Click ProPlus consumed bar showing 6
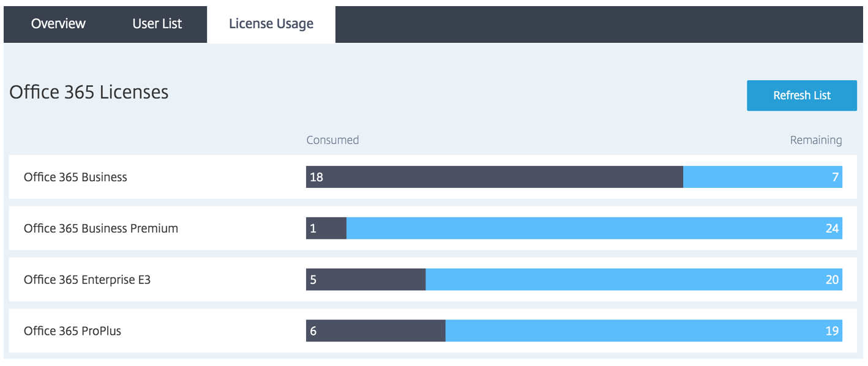 click(375, 331)
